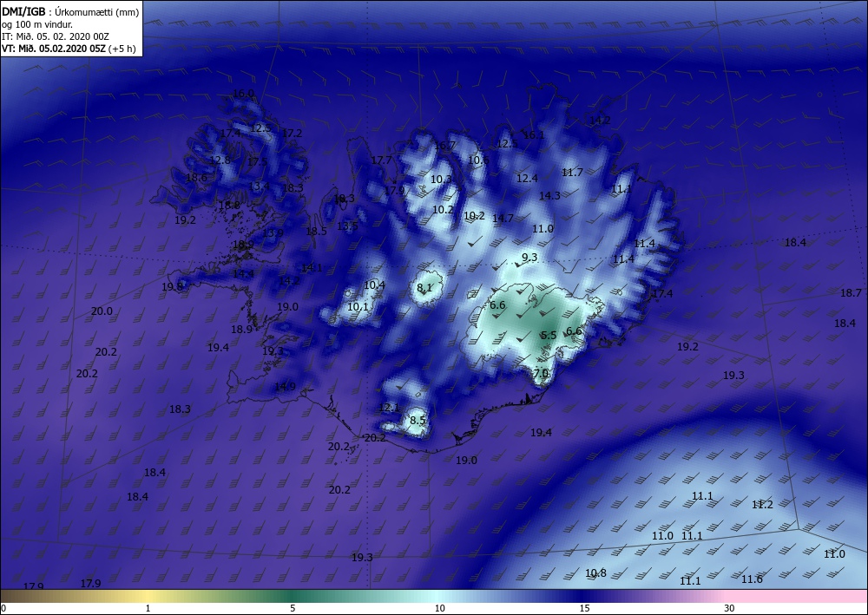Click the '1' tick on the colour scale
868x615 pixels.
pos(148,609)
